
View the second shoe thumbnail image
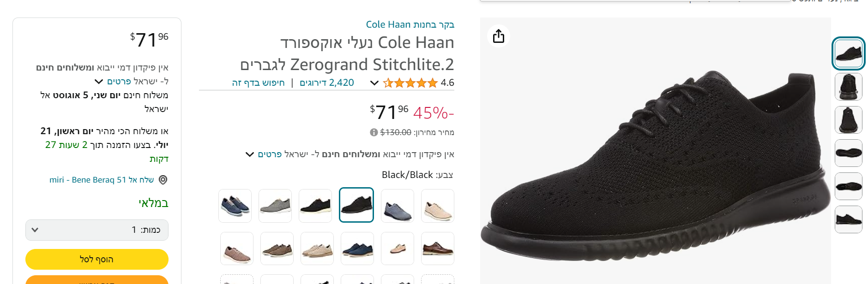849,87
